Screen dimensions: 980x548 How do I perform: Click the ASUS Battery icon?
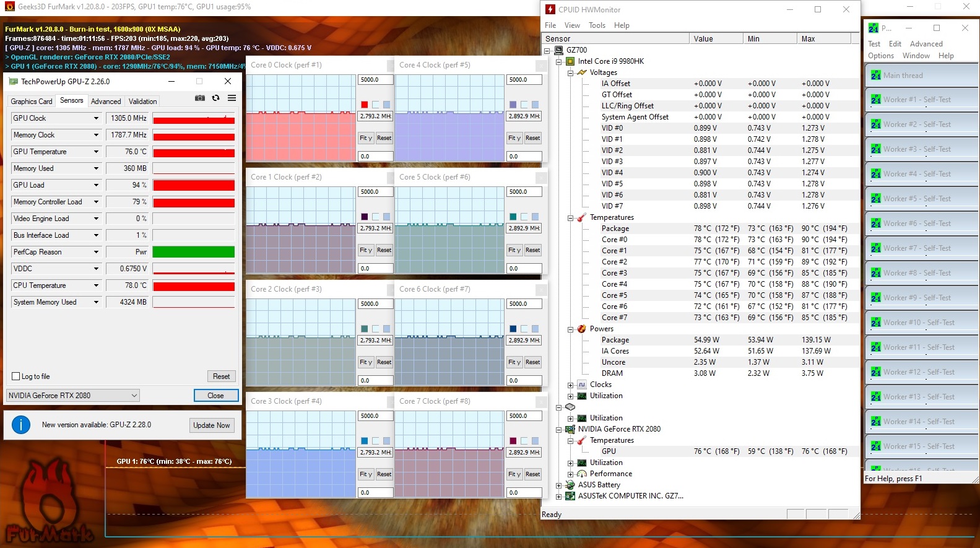click(x=570, y=485)
